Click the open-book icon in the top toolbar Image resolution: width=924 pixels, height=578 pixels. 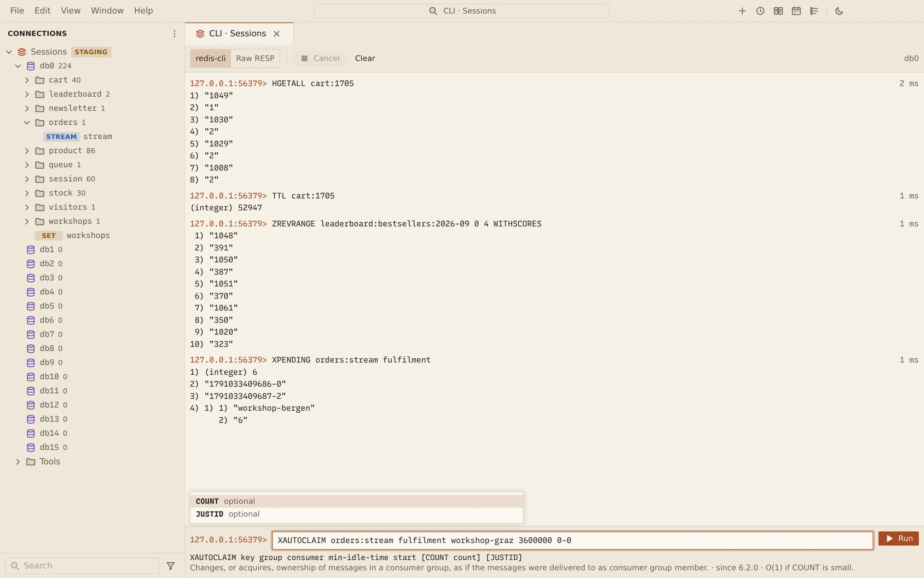pyautogui.click(x=778, y=11)
